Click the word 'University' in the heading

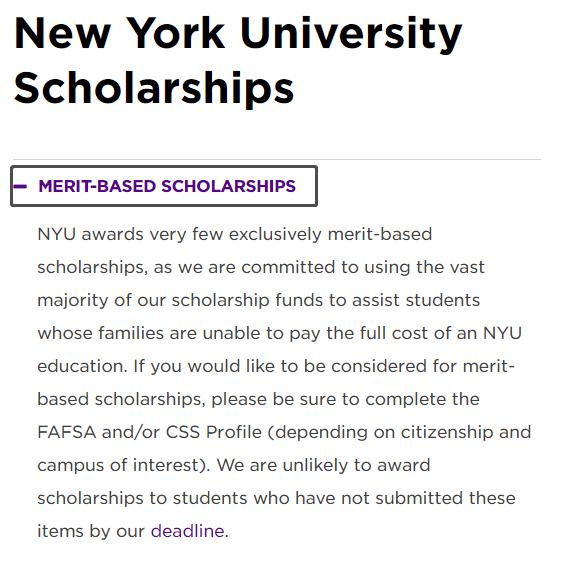tap(351, 35)
